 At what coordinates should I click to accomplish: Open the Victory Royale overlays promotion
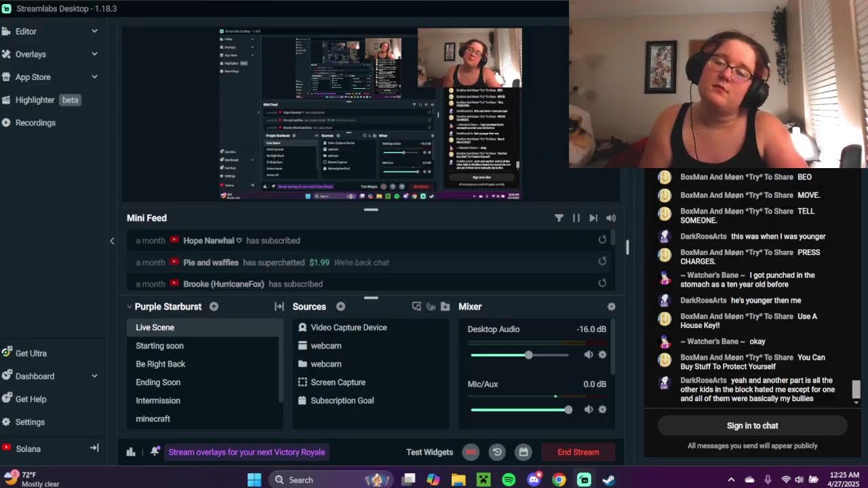click(247, 452)
